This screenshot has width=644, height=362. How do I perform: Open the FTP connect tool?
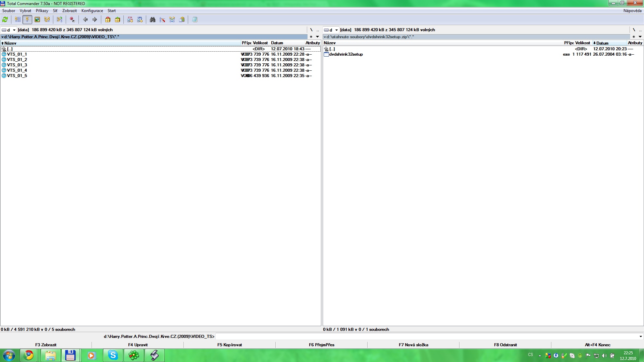tap(130, 20)
